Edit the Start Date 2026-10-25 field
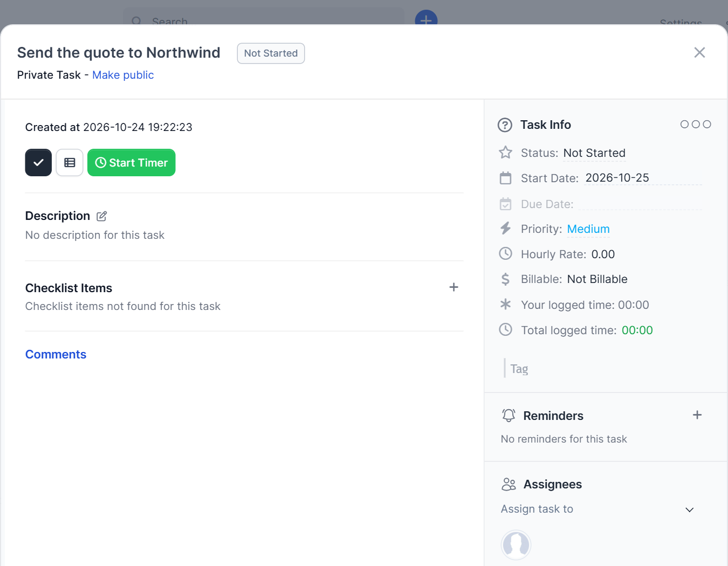728x566 pixels. pos(643,178)
